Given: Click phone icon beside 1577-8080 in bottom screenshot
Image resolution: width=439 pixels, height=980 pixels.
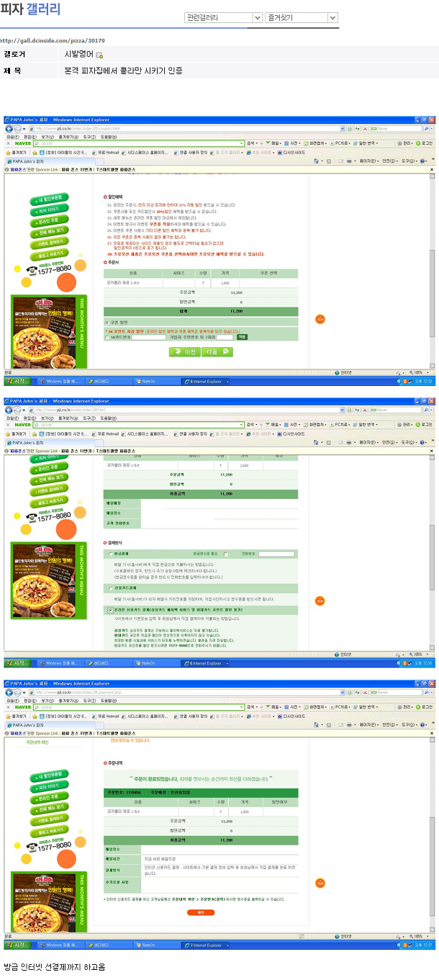Looking at the screenshot, I should pos(31,848).
